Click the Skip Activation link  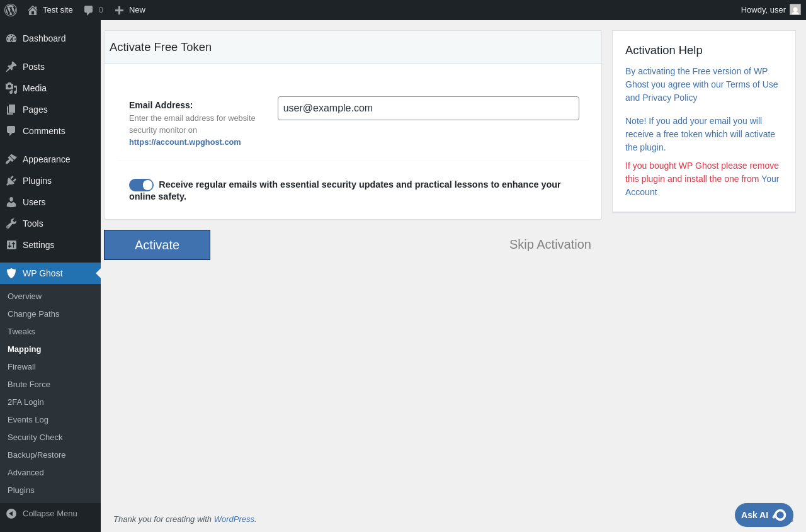click(x=550, y=244)
